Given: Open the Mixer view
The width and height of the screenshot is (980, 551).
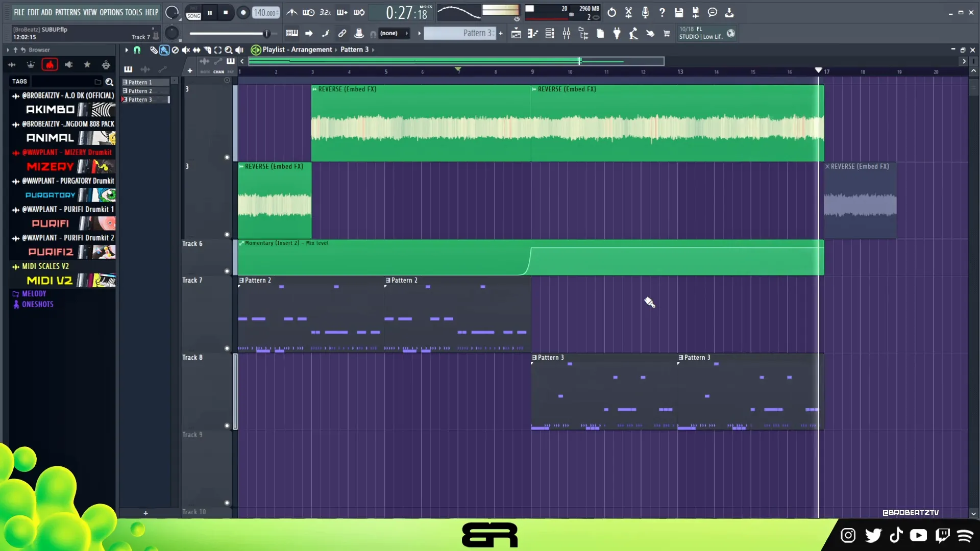Looking at the screenshot, I should pos(567,34).
